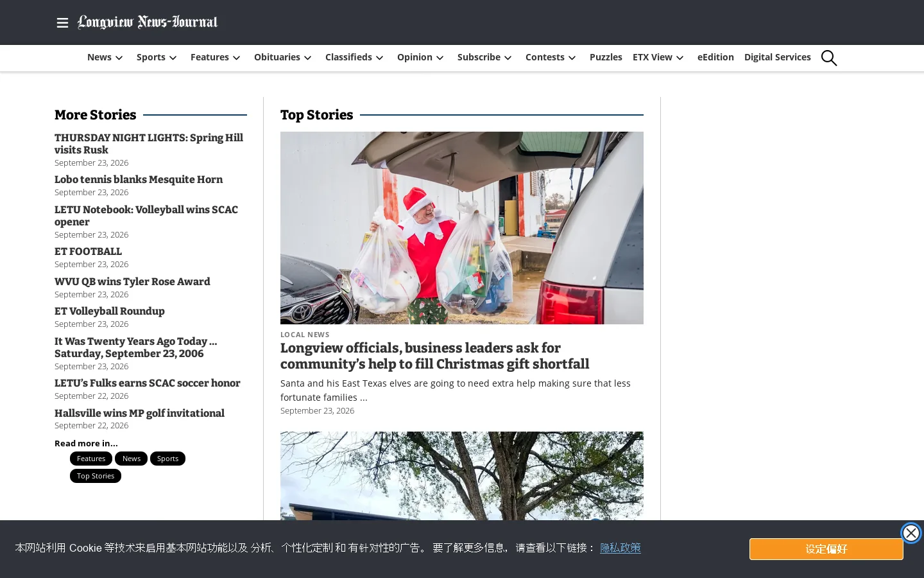Viewport: 924px width, 578px height.
Task: Expand the Sports dropdown chevron
Action: 173,58
